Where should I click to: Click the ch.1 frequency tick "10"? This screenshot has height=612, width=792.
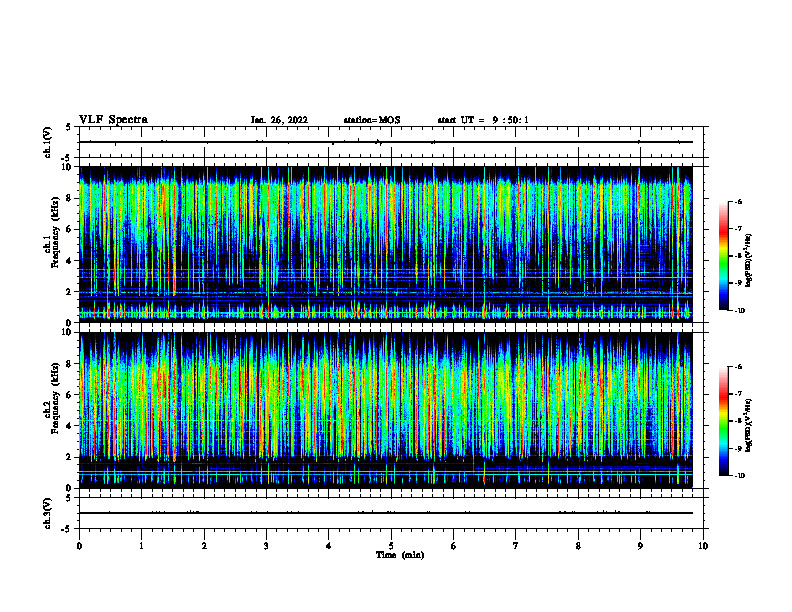pos(67,167)
